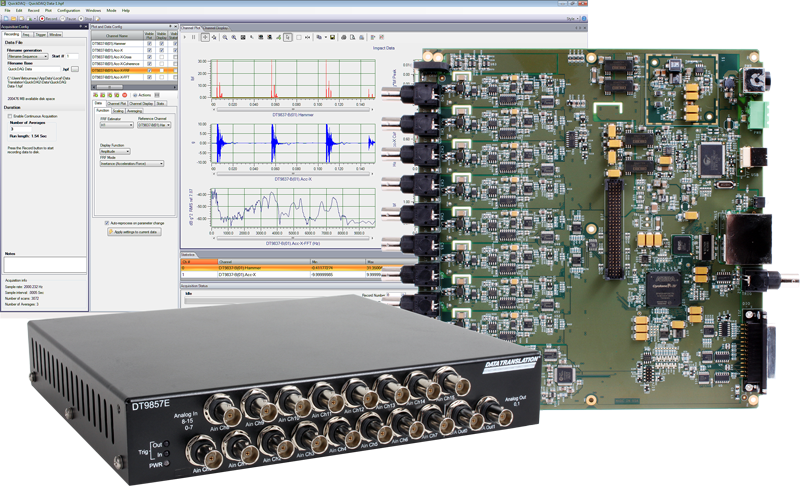Click the Actions button in Plot config
800x487 pixels.
click(142, 95)
